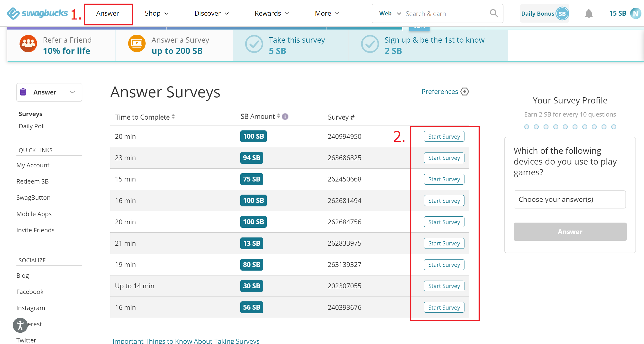
Task: Select the fifth survey profile progress dot
Action: click(565, 127)
